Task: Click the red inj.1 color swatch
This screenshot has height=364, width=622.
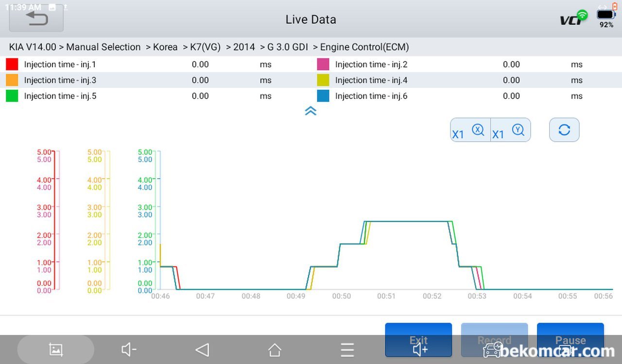Action: point(12,64)
